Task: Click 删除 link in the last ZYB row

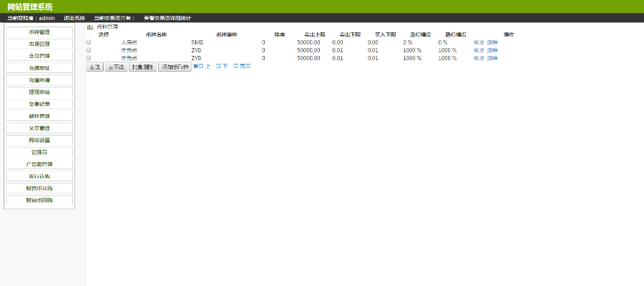Action: click(492, 58)
